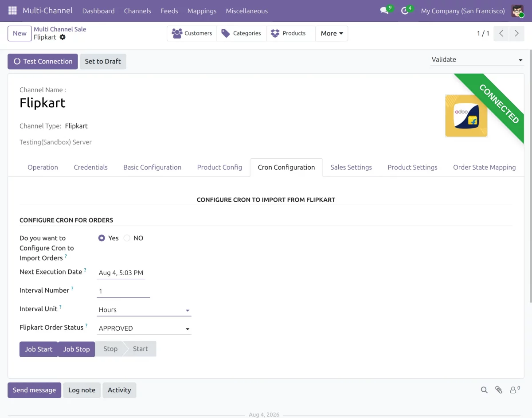Go to the next record arrow
The height and width of the screenshot is (418, 532).
click(x=516, y=33)
